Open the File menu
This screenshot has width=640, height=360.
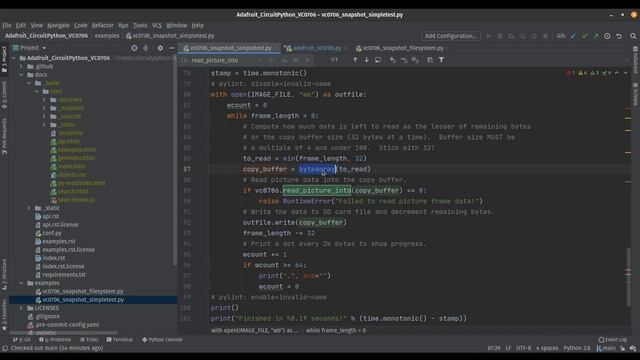[7, 25]
